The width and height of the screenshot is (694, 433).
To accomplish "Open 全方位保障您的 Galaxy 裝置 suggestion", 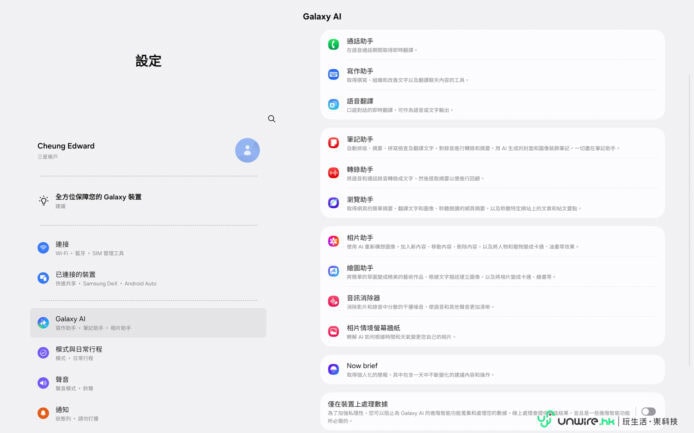I will pyautogui.click(x=148, y=201).
